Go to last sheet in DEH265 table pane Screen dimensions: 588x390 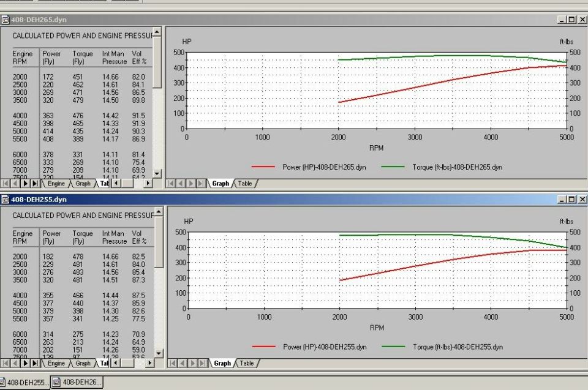(35, 184)
